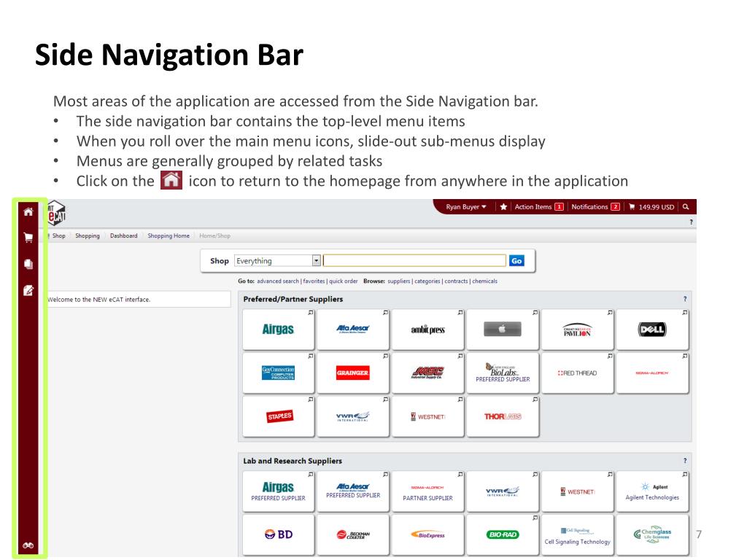Open the ambit press supplier tile
The height and width of the screenshot is (560, 747).
(x=427, y=330)
